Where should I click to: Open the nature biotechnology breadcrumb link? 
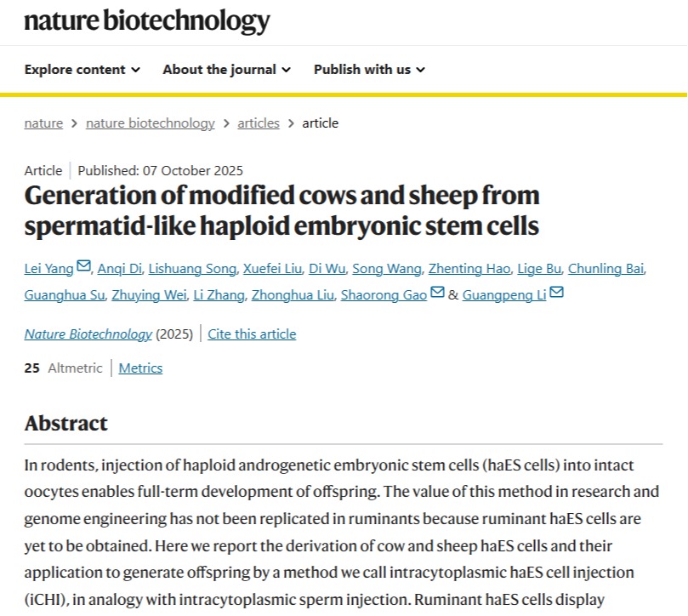(151, 123)
